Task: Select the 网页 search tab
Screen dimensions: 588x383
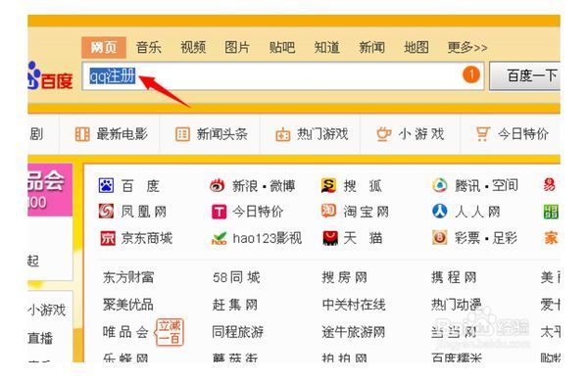Action: pyautogui.click(x=104, y=47)
